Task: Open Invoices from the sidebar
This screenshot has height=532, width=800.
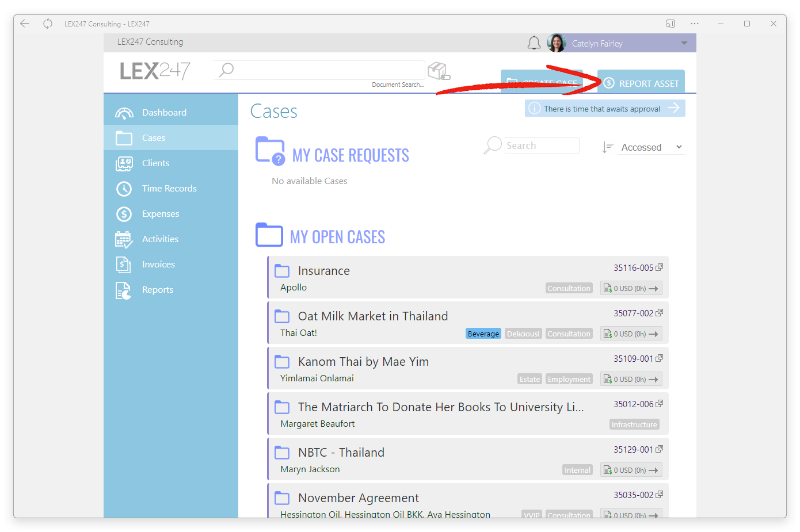Action: click(x=171, y=264)
